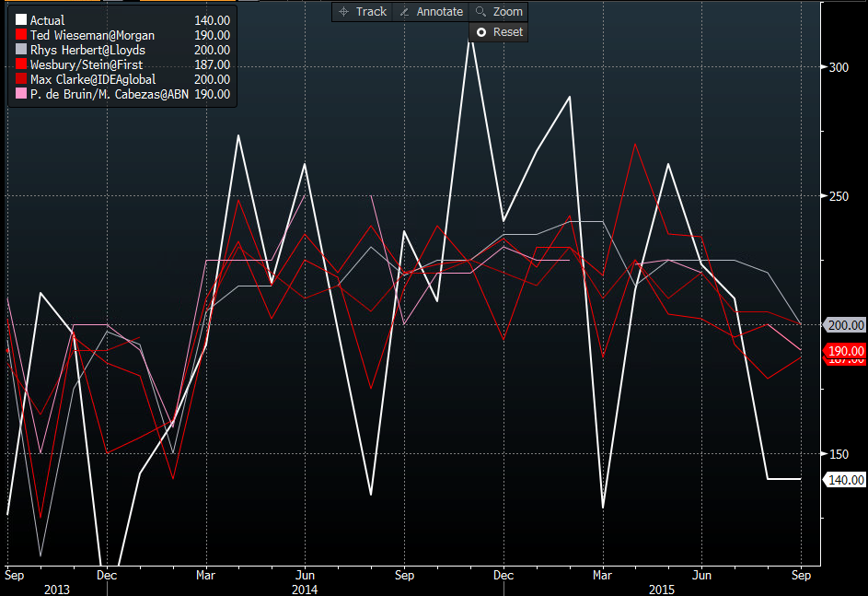Toggle the Wesbury/Stein@First legend swatch

pos(21,64)
